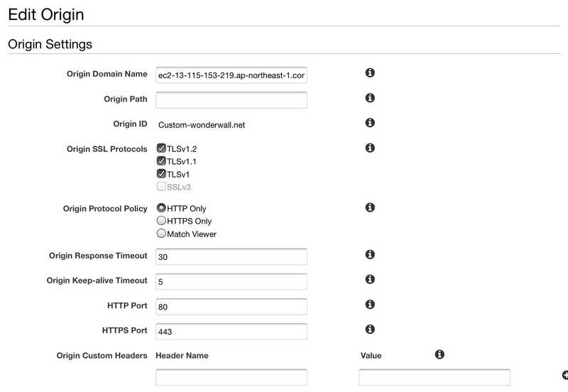Uncheck the TLSv1.2 checkbox
Screen dimensions: 568x392
161,148
